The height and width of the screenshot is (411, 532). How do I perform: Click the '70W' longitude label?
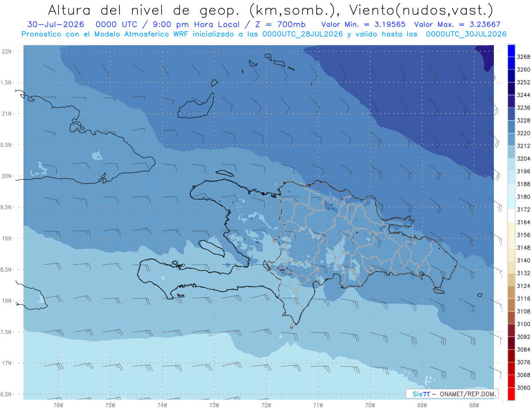point(370,405)
